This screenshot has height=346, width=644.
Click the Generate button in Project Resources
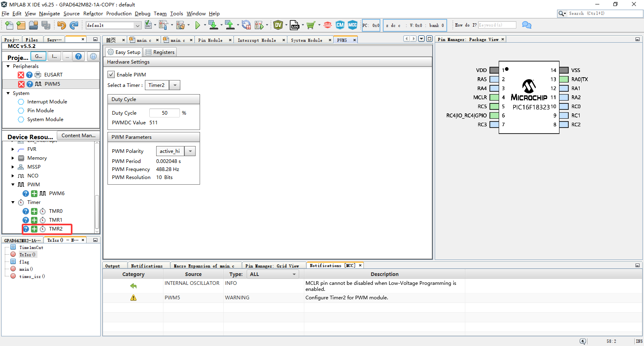tap(39, 56)
